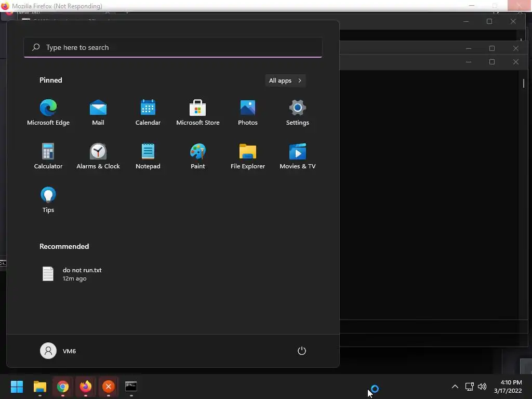Click the Type here to search box
The height and width of the screenshot is (399, 532).
point(173,47)
